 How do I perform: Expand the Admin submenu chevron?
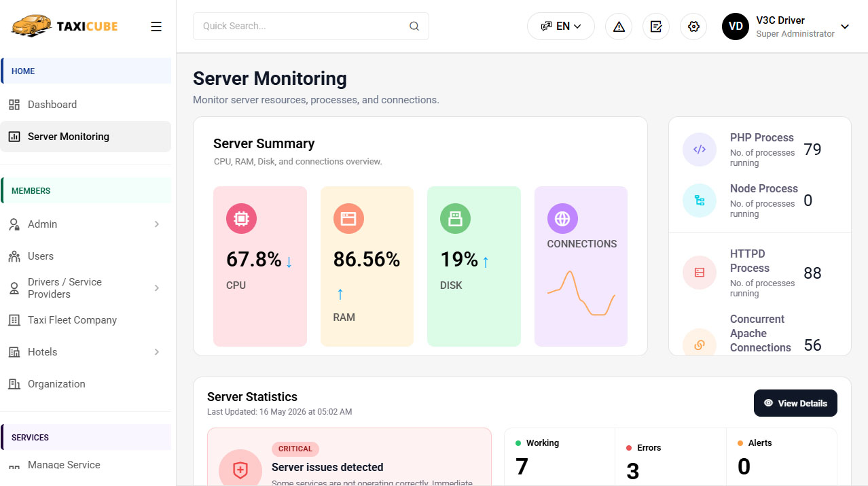[x=157, y=224]
